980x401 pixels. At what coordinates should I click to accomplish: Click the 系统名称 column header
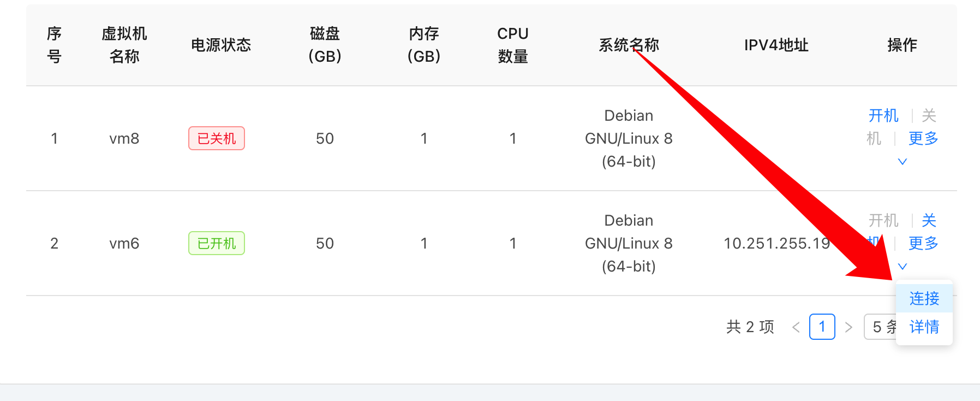[629, 45]
